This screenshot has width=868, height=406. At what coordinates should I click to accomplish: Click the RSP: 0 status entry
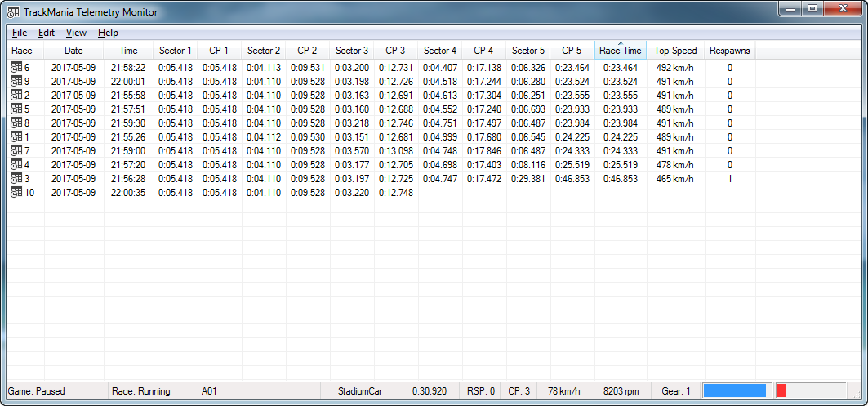pyautogui.click(x=480, y=391)
